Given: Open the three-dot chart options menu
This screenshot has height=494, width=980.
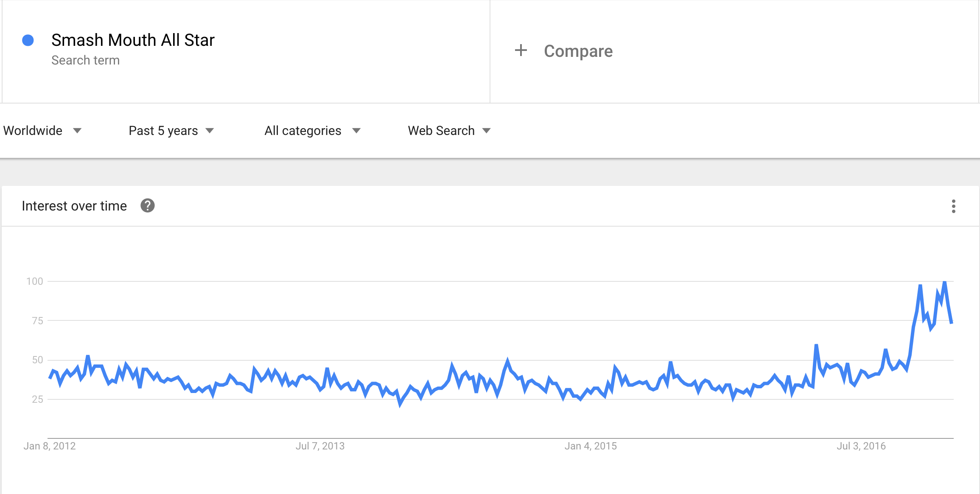Looking at the screenshot, I should (x=953, y=206).
